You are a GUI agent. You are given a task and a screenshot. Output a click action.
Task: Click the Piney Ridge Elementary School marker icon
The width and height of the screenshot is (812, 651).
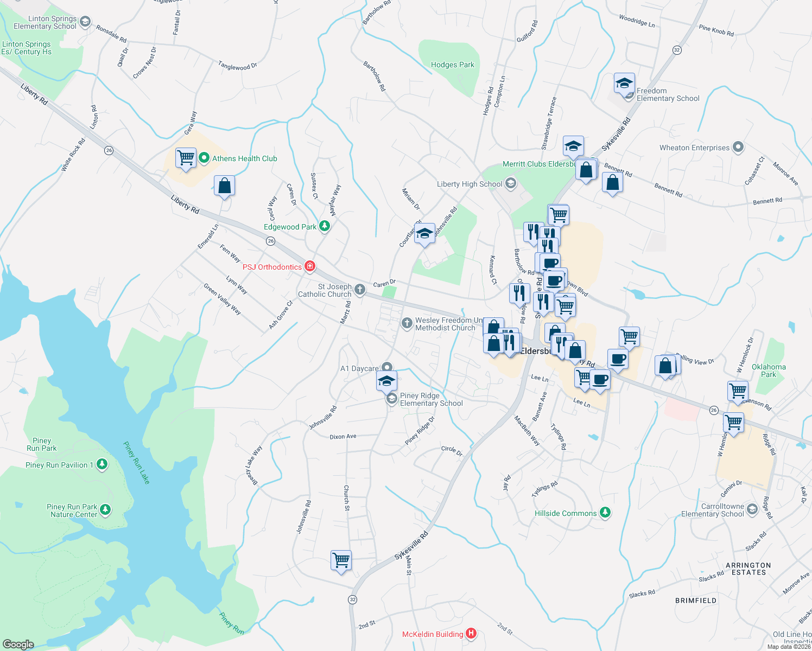391,399
